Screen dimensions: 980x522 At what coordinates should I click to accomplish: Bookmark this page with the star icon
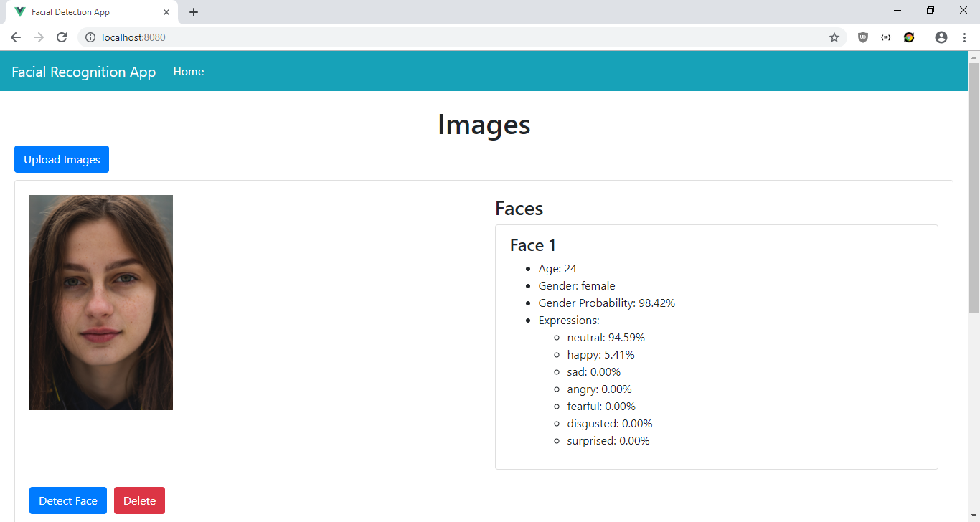[x=834, y=37]
